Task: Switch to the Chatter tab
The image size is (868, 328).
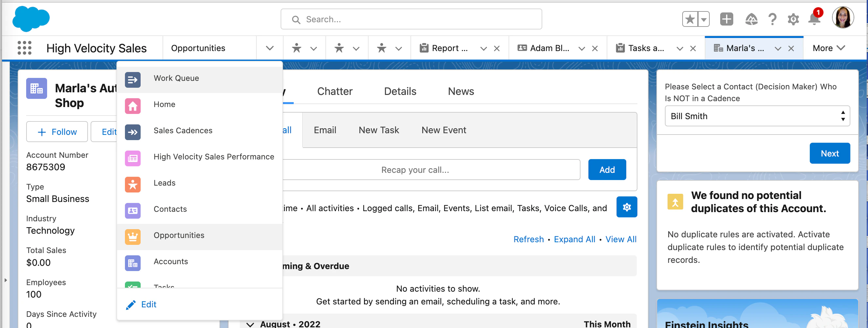Action: click(335, 91)
